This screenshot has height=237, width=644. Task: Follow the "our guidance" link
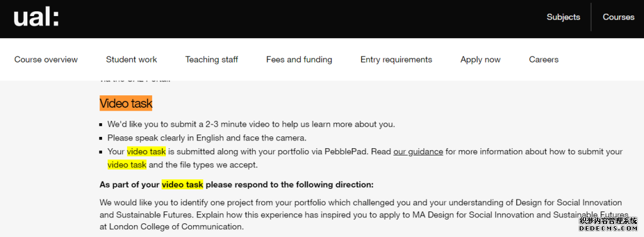point(418,152)
